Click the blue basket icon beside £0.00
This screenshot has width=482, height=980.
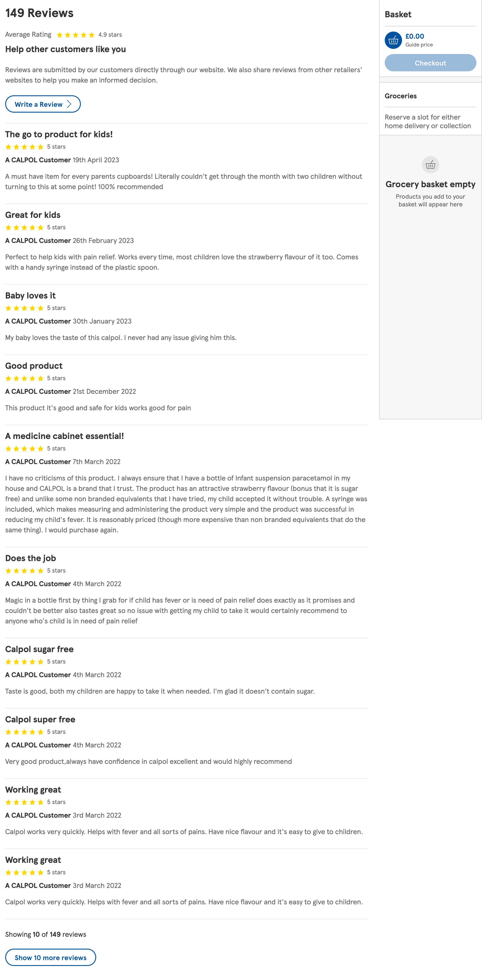393,40
